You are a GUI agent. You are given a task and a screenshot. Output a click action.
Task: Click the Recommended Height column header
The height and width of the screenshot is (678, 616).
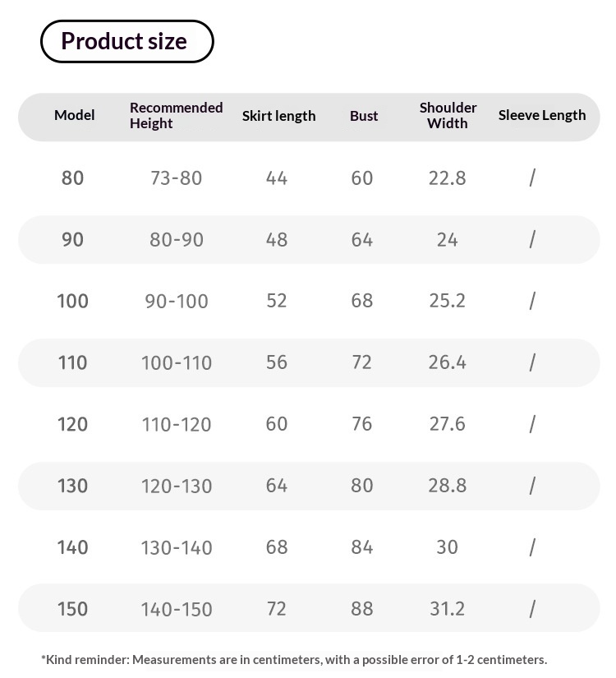coord(177,115)
